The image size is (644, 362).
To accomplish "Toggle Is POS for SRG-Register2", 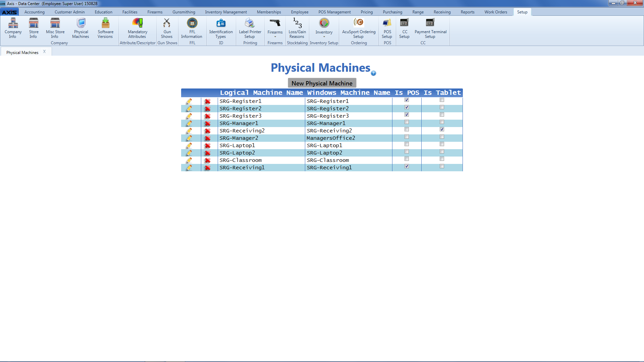I will 407,107.
